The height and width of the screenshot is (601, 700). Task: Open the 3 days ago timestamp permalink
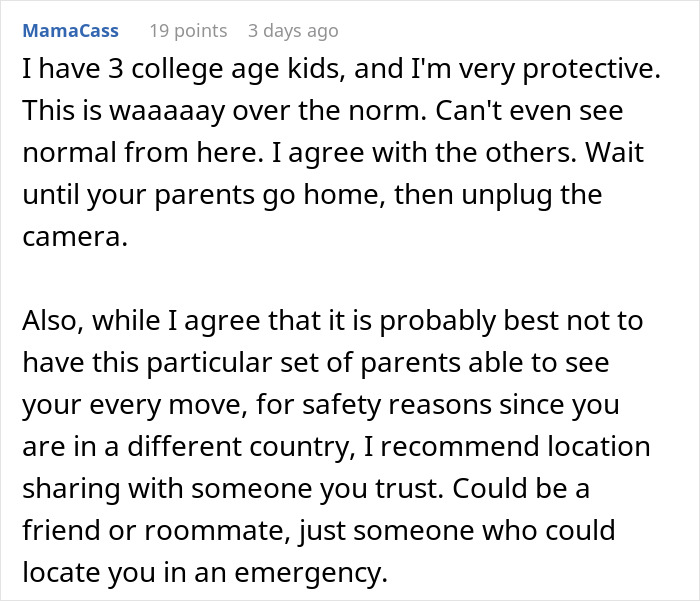click(293, 31)
